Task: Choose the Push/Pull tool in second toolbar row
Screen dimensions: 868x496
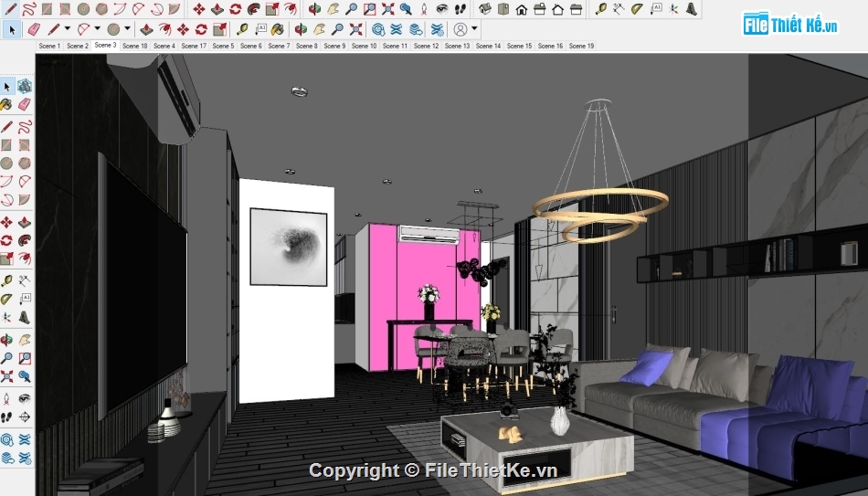Action: pos(146,29)
